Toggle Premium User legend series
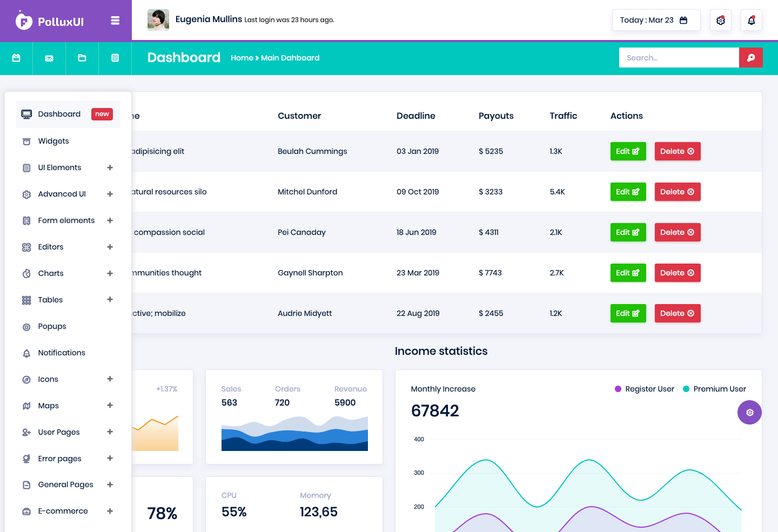 coord(714,389)
